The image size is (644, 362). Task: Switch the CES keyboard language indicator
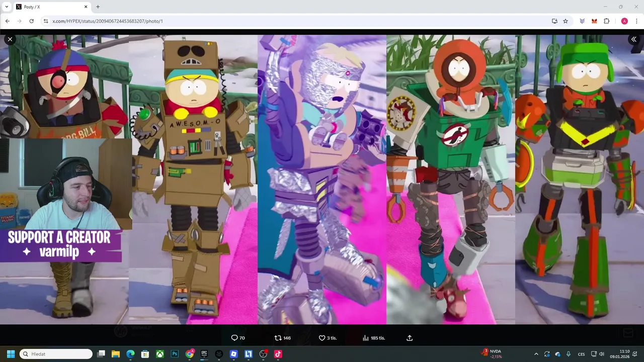tap(582, 354)
